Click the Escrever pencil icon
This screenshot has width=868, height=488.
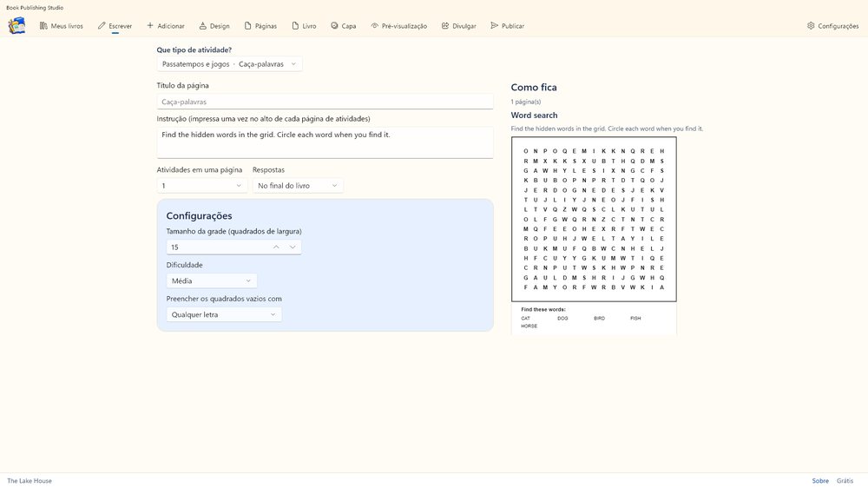102,26
